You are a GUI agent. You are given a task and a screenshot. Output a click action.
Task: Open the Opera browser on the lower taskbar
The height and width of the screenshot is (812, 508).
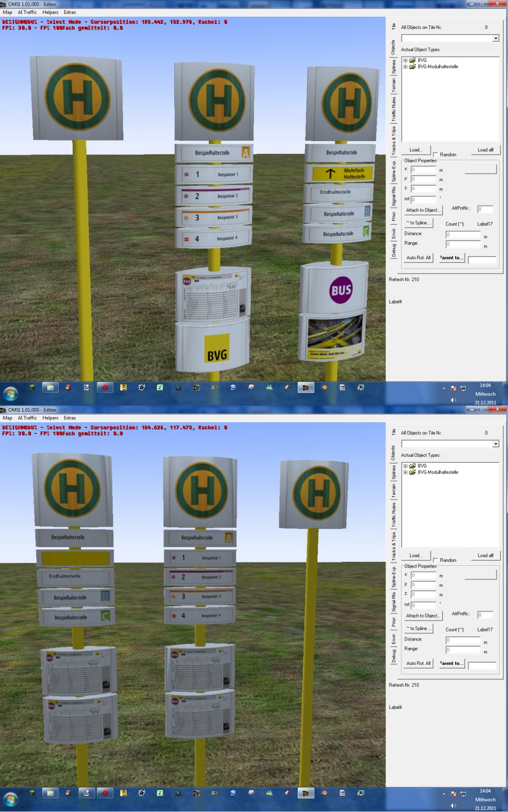pyautogui.click(x=105, y=793)
